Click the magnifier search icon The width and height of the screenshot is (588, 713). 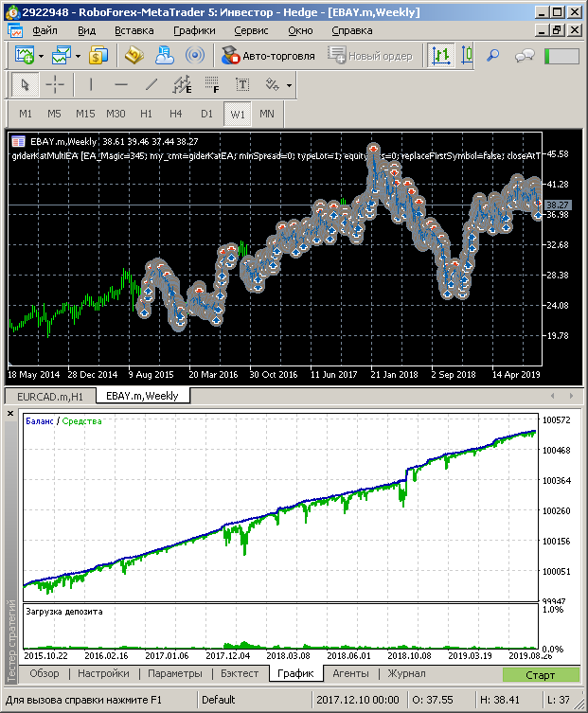(493, 56)
